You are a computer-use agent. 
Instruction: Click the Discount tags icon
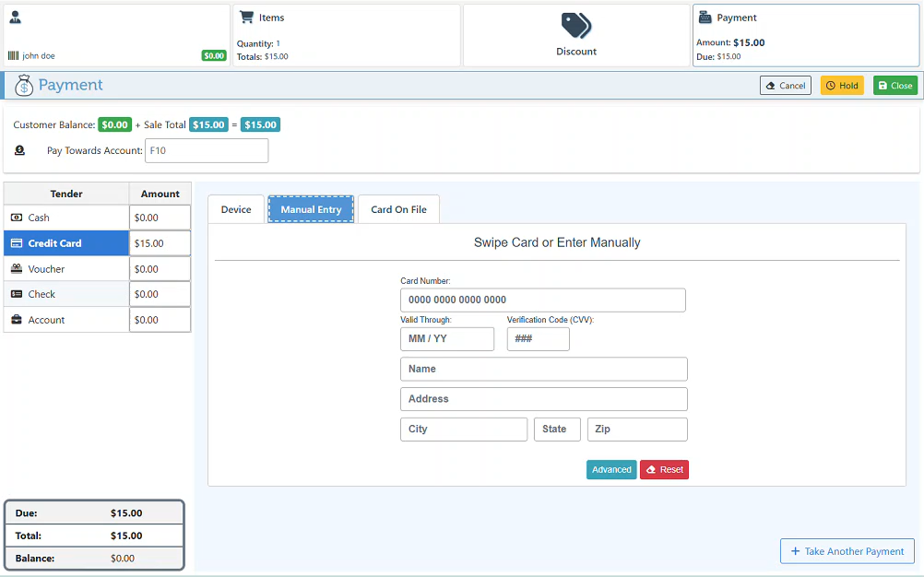point(575,25)
